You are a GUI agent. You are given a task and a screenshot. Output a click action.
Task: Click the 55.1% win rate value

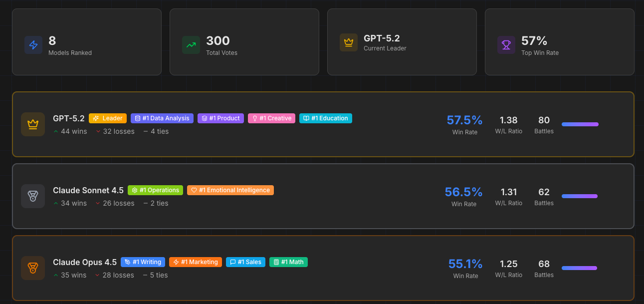point(465,264)
